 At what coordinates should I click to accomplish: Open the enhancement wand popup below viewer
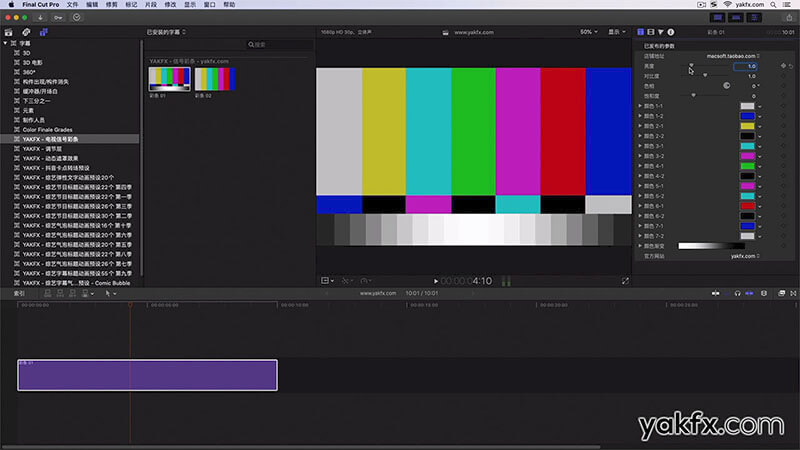coord(347,281)
